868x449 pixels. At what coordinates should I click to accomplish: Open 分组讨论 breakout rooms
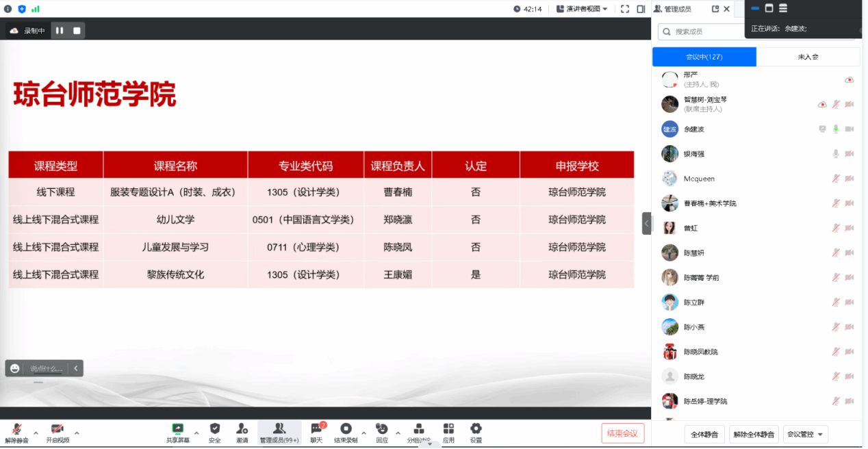point(418,429)
